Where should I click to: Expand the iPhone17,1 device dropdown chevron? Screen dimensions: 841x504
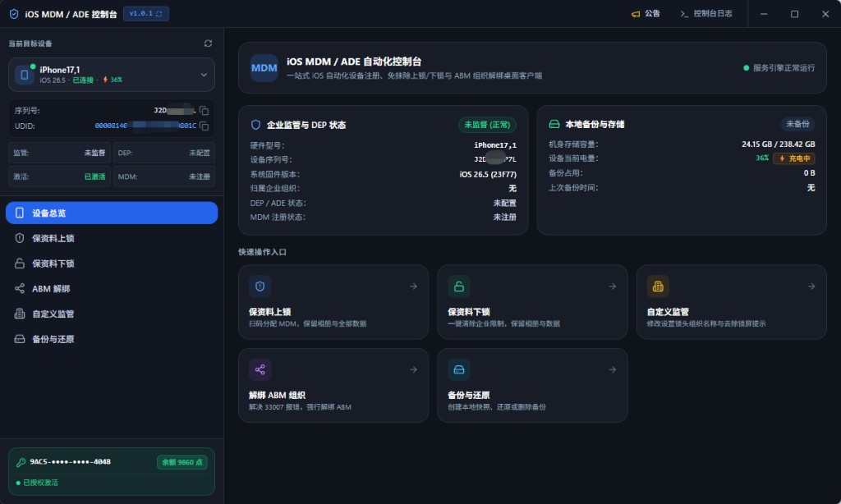coord(204,75)
